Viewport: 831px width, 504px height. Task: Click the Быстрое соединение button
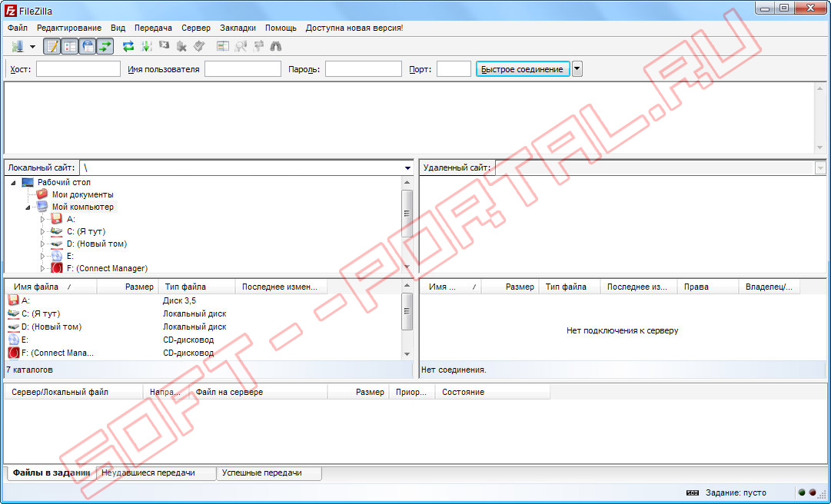click(x=523, y=69)
